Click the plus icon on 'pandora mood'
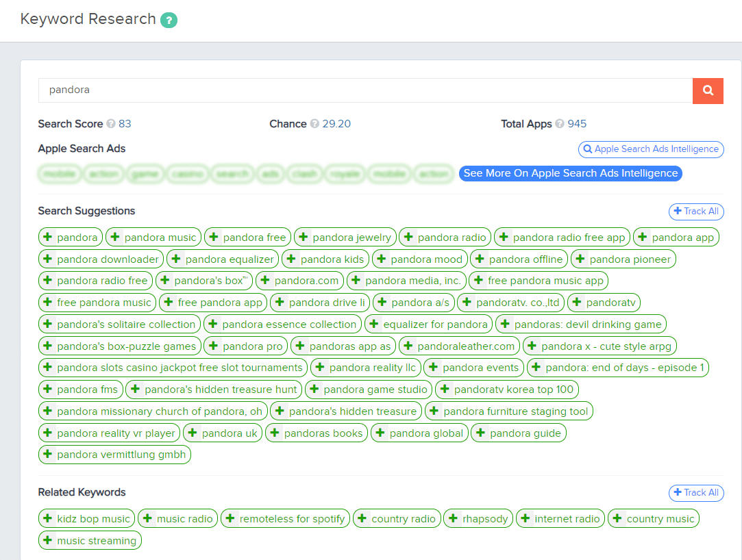 pos(382,259)
